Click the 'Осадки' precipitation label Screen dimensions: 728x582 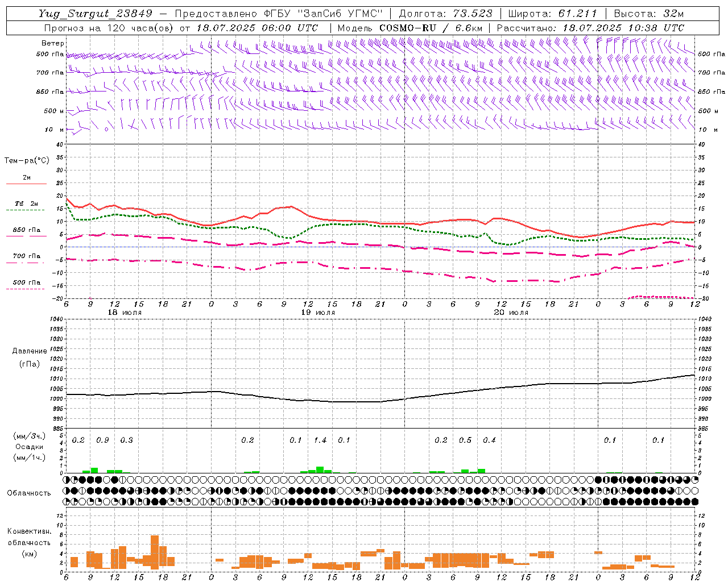tap(30, 447)
